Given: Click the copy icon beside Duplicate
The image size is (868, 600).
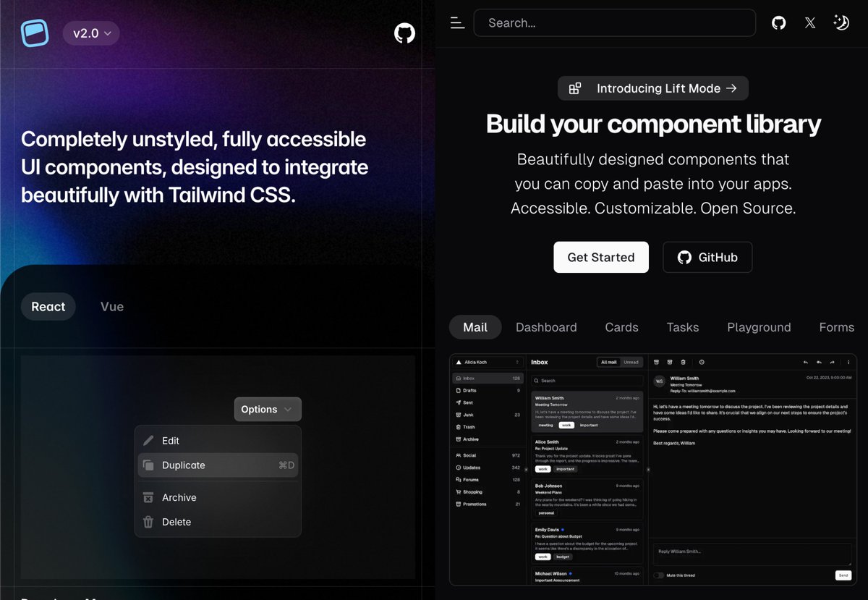Looking at the screenshot, I should tap(148, 465).
